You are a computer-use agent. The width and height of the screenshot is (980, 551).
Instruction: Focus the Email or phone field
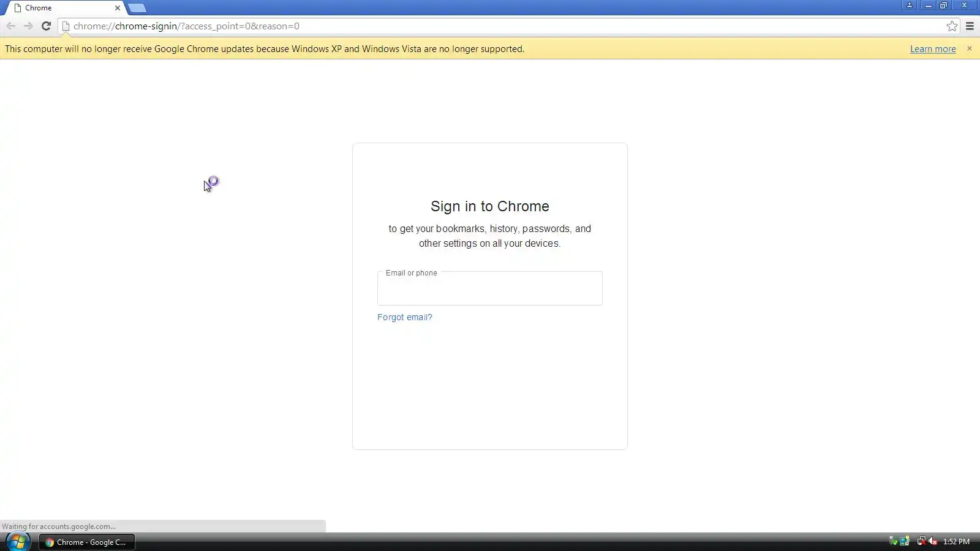[490, 288]
